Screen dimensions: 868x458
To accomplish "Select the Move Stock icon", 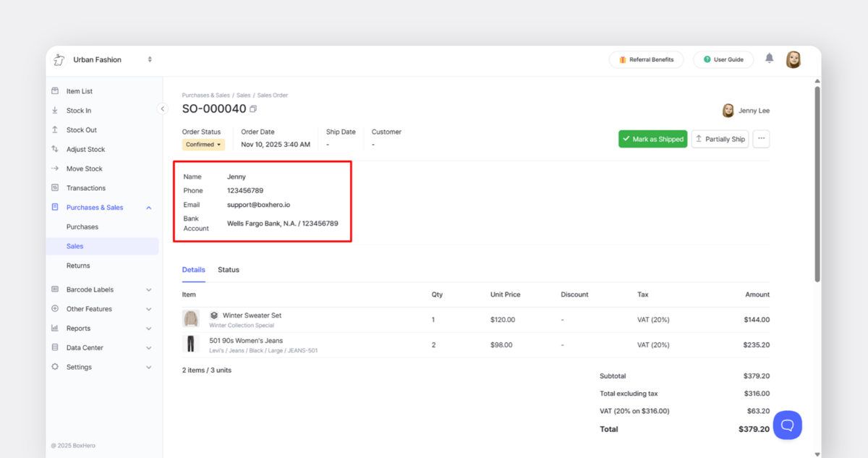I will [55, 168].
